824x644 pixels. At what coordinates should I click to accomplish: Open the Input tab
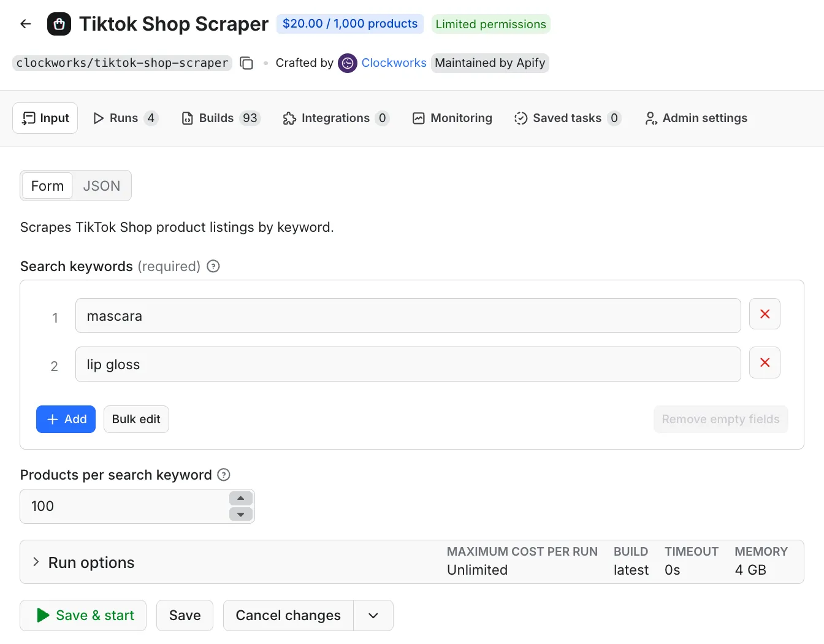pos(45,118)
